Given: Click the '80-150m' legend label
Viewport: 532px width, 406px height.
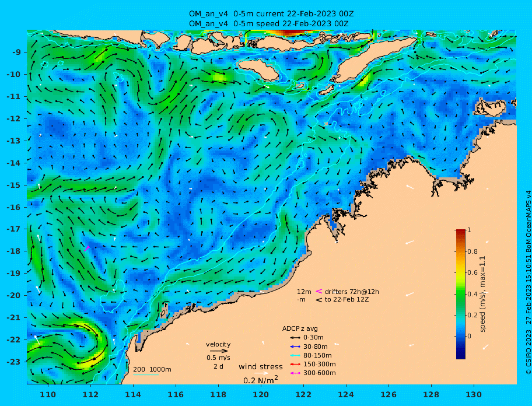Looking at the screenshot, I should 317,355.
